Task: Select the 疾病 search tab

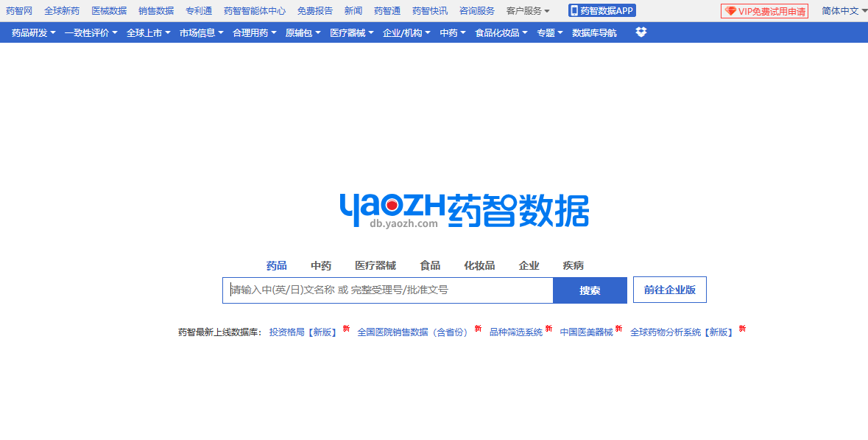Action: tap(573, 265)
